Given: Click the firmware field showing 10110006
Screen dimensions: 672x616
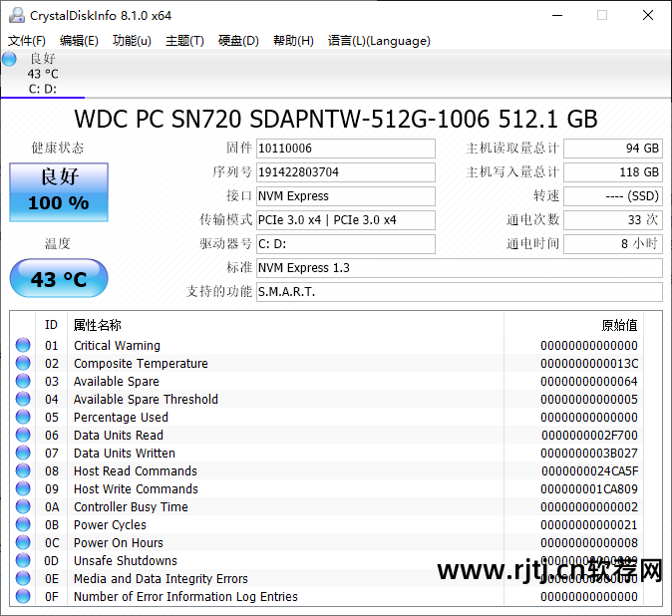Looking at the screenshot, I should point(345,149).
